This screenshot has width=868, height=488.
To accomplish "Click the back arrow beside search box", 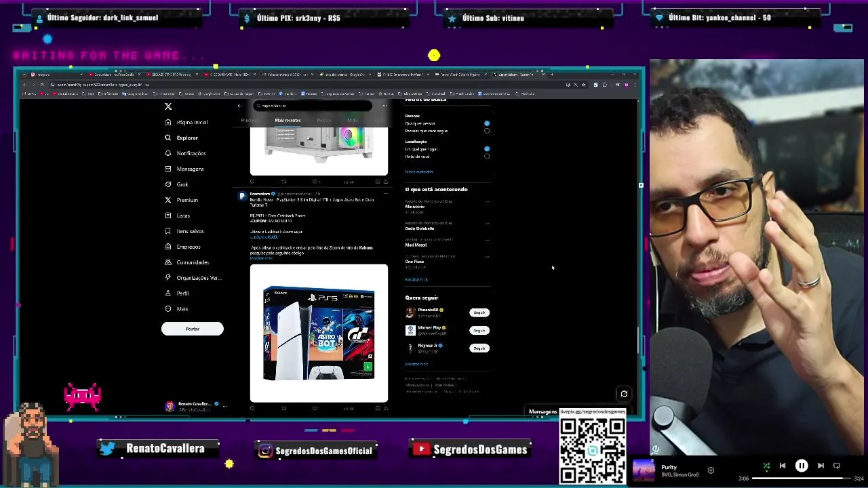I will coord(239,106).
